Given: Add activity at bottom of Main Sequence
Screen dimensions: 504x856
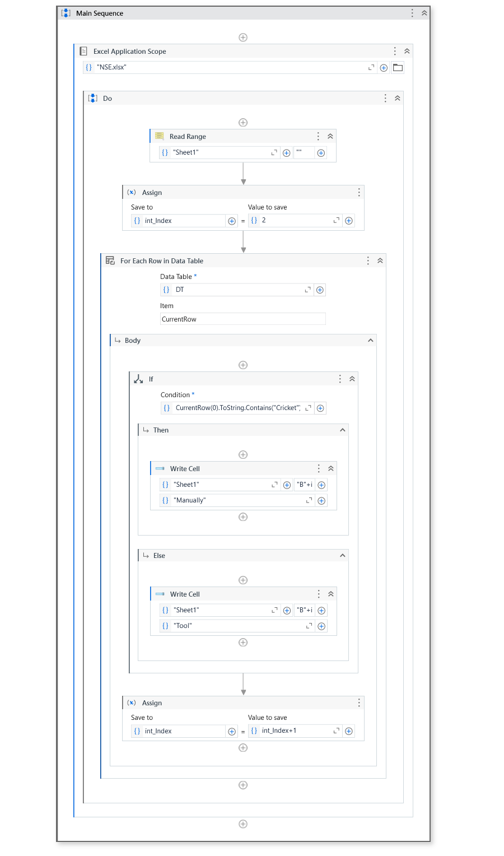Looking at the screenshot, I should (243, 824).
